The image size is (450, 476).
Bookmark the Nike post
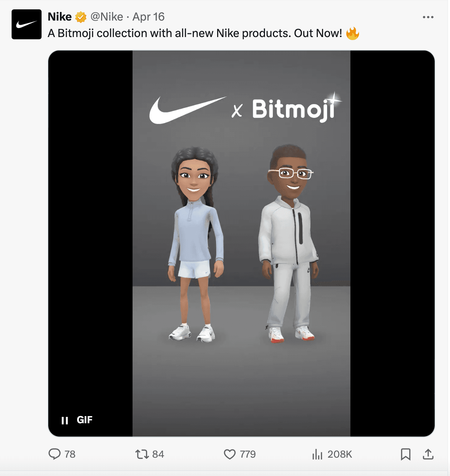coord(406,454)
